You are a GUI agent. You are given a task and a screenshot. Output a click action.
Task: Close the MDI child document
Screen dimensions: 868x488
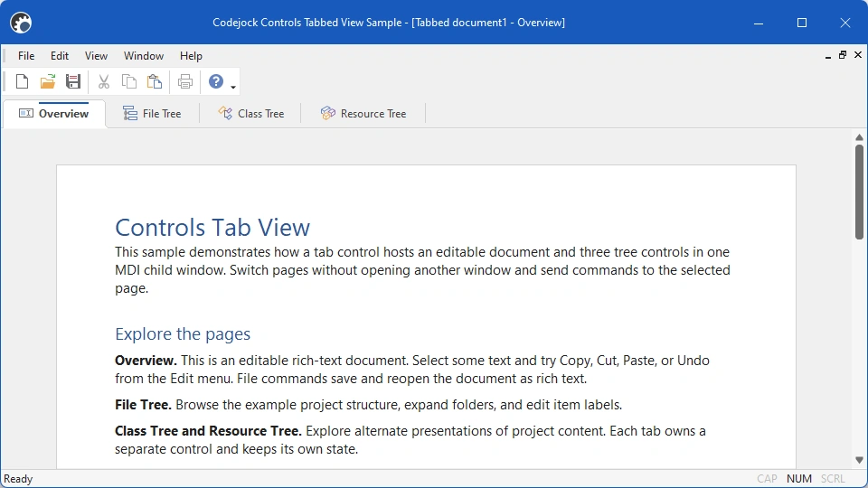pyautogui.click(x=858, y=55)
